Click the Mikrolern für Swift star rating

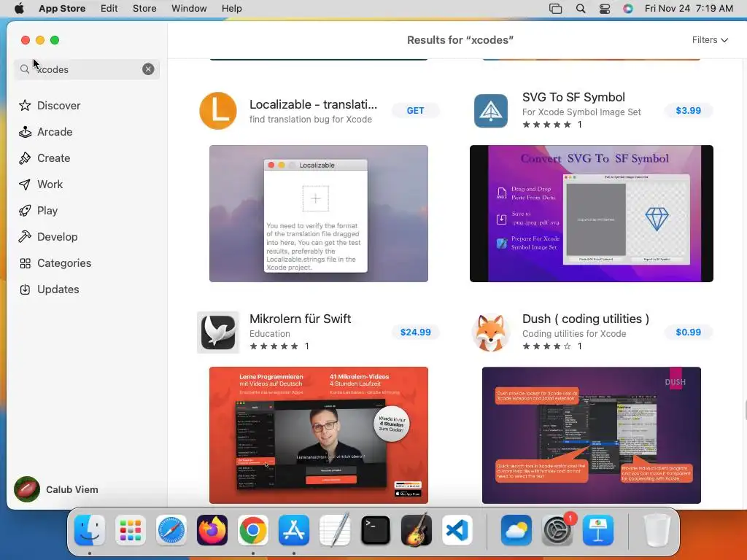point(274,346)
